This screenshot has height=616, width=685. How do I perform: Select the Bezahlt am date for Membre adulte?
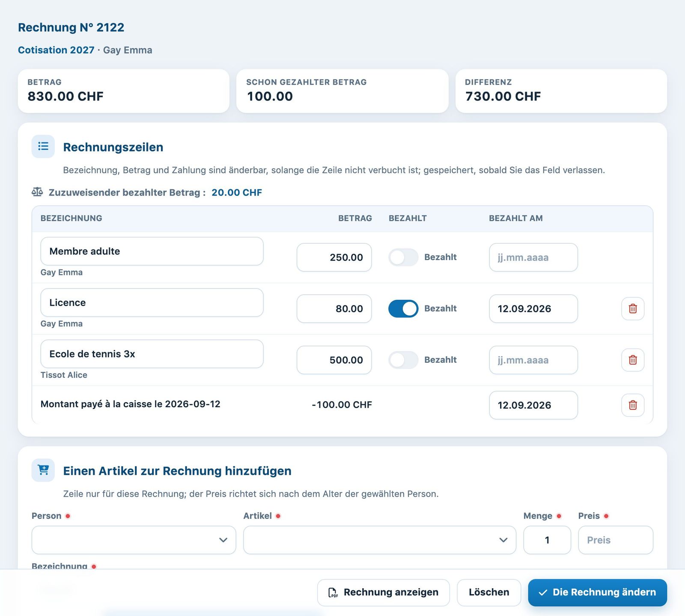[x=533, y=257]
